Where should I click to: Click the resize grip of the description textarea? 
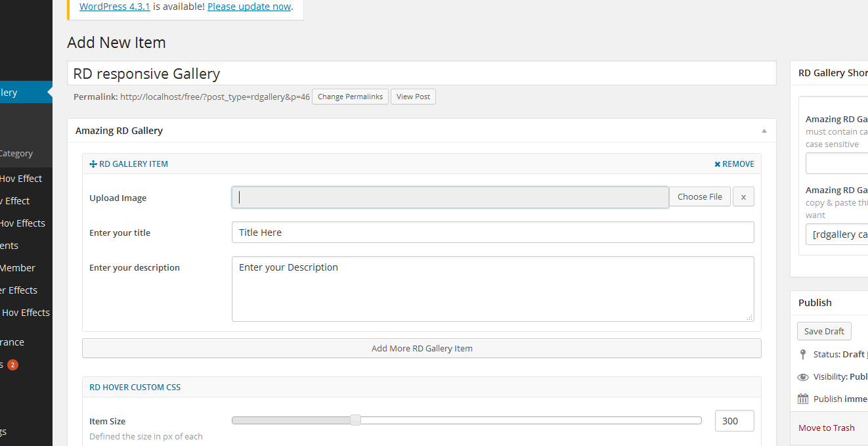pos(750,317)
